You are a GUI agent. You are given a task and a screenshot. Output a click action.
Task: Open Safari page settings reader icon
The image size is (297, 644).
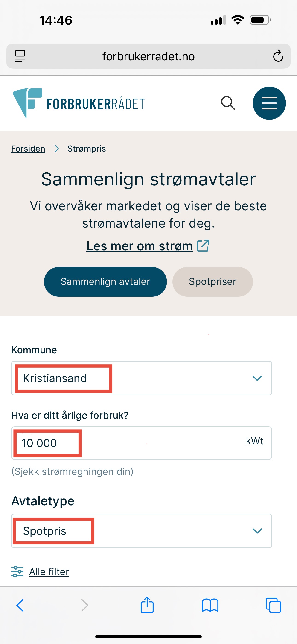tap(20, 56)
